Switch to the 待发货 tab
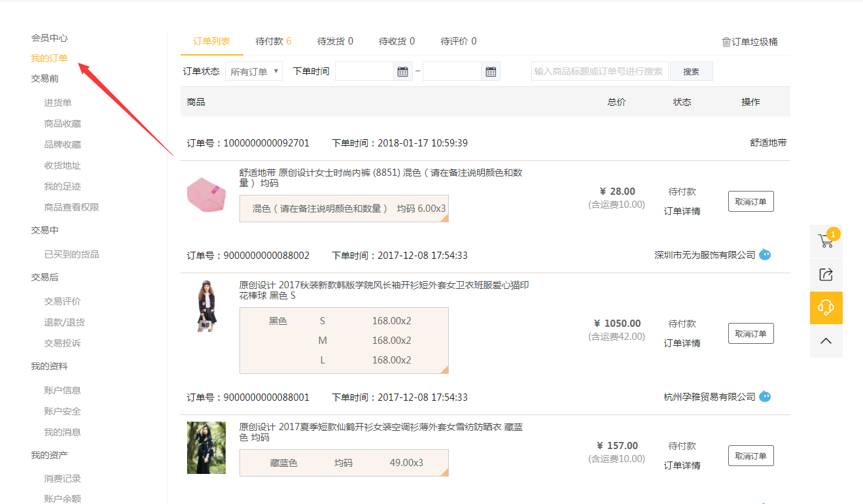The height and width of the screenshot is (504, 863). coord(335,41)
